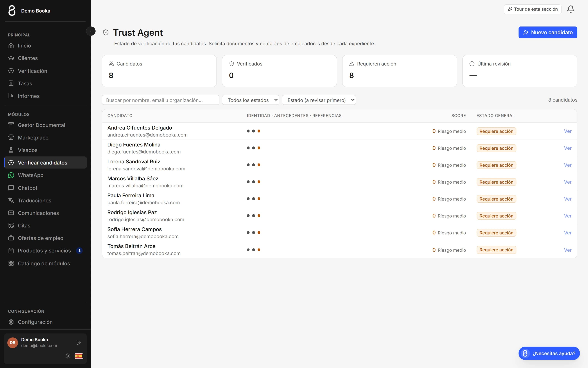588x368 pixels.
Task: Click Ver for Tomás Beltrán Arce
Action: pos(568,250)
